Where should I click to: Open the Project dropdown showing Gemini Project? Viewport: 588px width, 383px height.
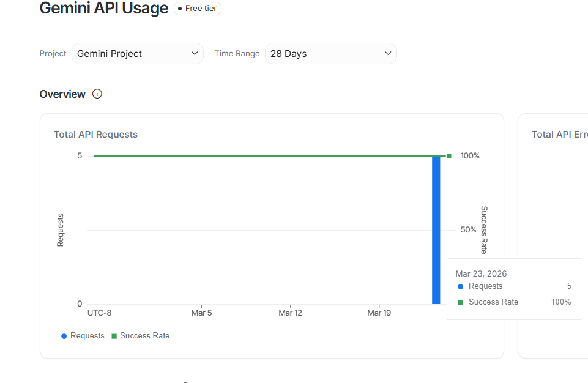tap(137, 54)
